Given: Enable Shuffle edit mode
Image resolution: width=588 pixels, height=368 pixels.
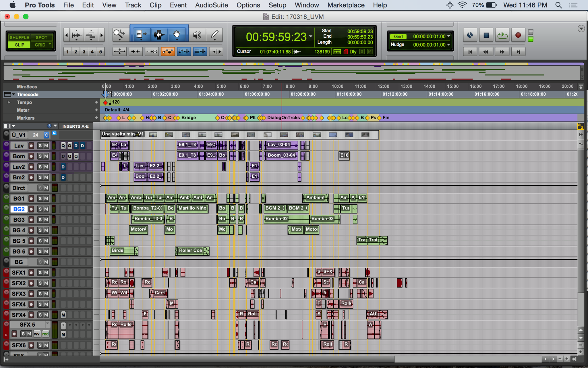Looking at the screenshot, I should (19, 37).
